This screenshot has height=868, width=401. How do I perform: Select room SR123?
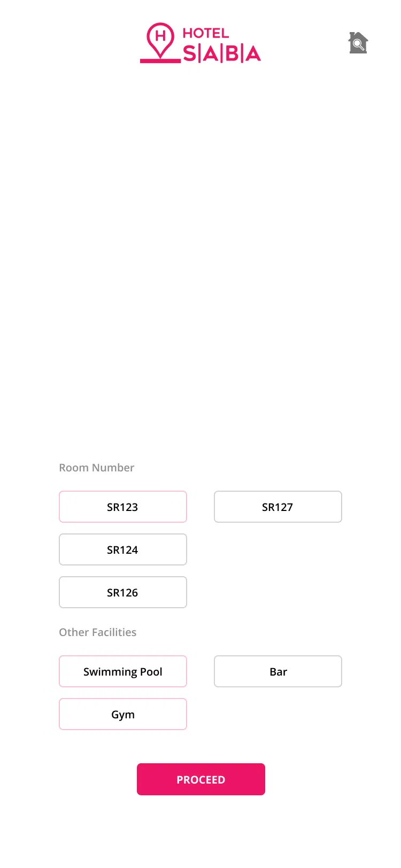pyautogui.click(x=122, y=507)
